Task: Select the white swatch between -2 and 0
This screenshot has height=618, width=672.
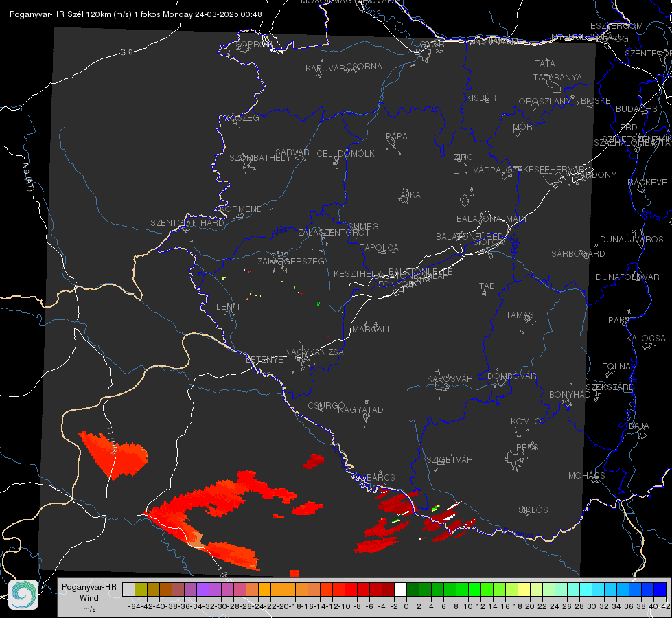Action: 400,589
